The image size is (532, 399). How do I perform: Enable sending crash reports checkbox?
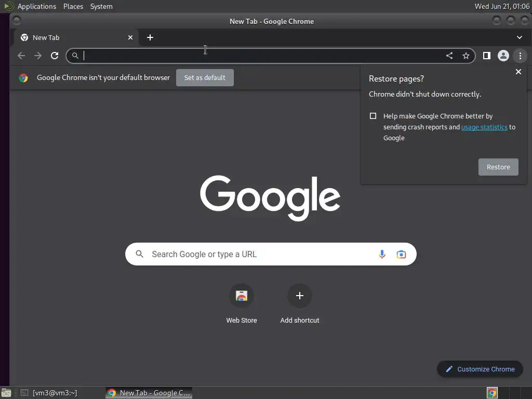(x=373, y=116)
